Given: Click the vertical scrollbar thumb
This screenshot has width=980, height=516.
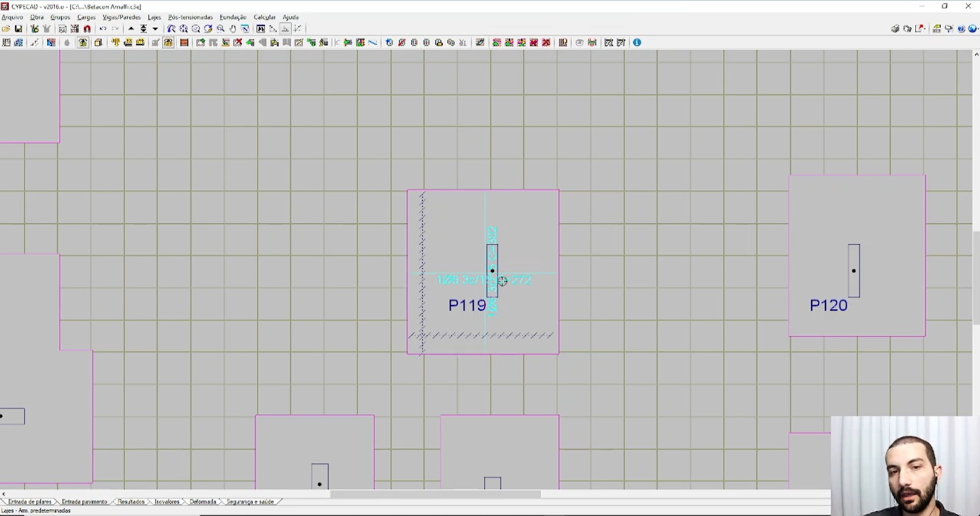Looking at the screenshot, I should 976,278.
